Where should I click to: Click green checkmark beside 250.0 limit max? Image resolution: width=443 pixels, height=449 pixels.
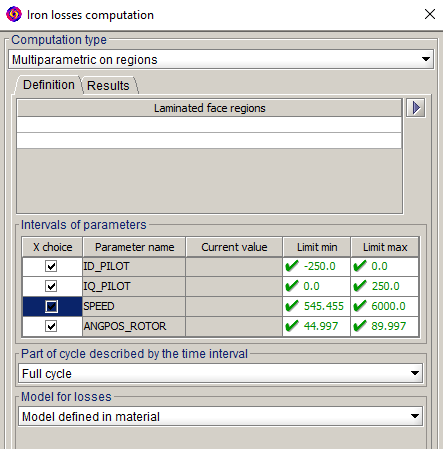(360, 286)
